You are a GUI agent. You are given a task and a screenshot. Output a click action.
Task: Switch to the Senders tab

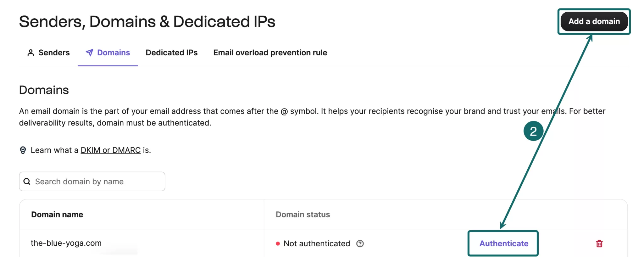[x=54, y=53]
